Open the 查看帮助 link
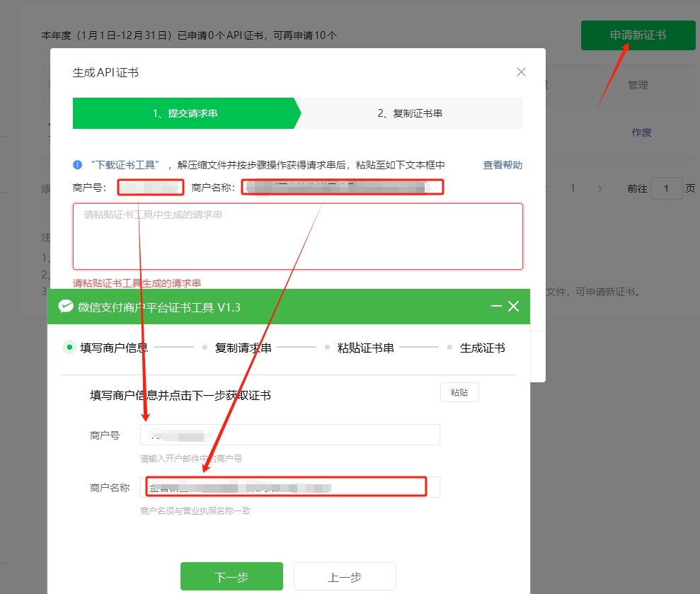The image size is (700, 594). [503, 165]
